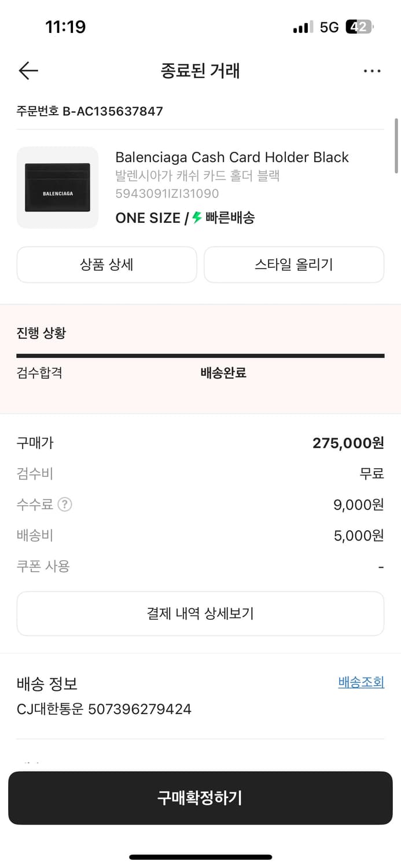Open 결제 내역 상세보기 payment details
This screenshot has height=868, width=401.
200,614
